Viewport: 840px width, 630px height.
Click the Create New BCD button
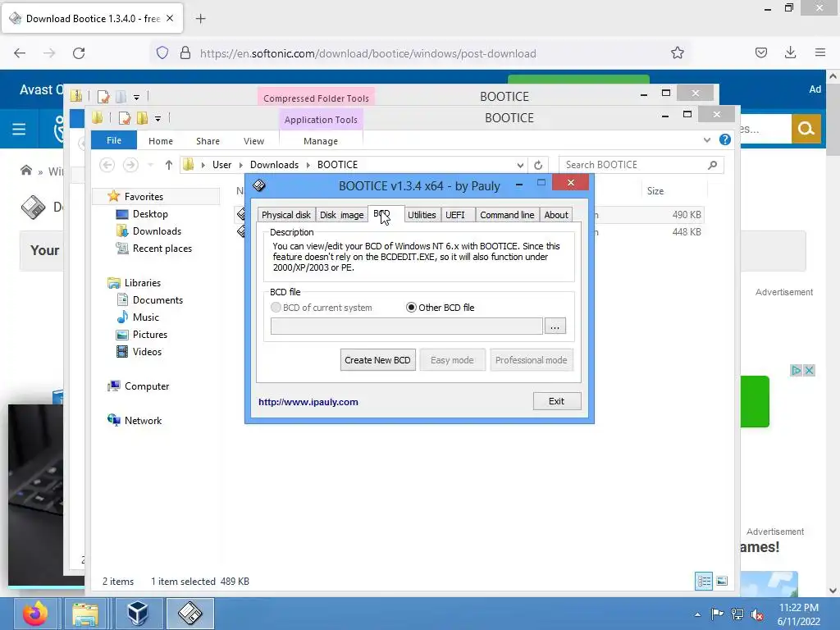(x=377, y=360)
